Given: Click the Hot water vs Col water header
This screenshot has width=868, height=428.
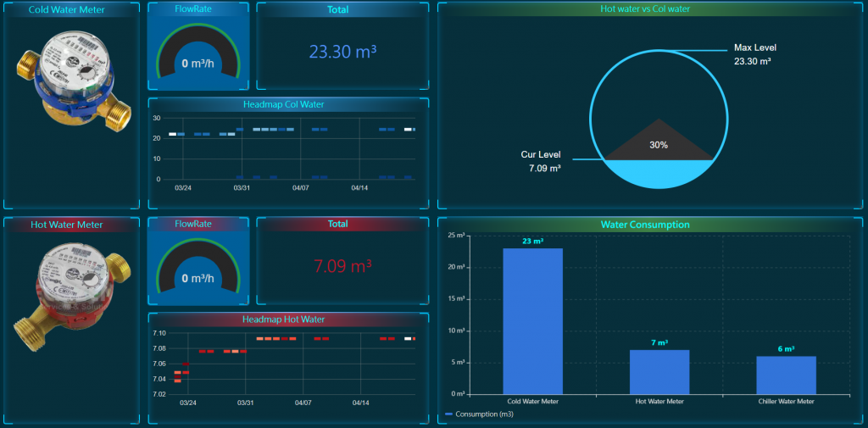Looking at the screenshot, I should click(644, 9).
